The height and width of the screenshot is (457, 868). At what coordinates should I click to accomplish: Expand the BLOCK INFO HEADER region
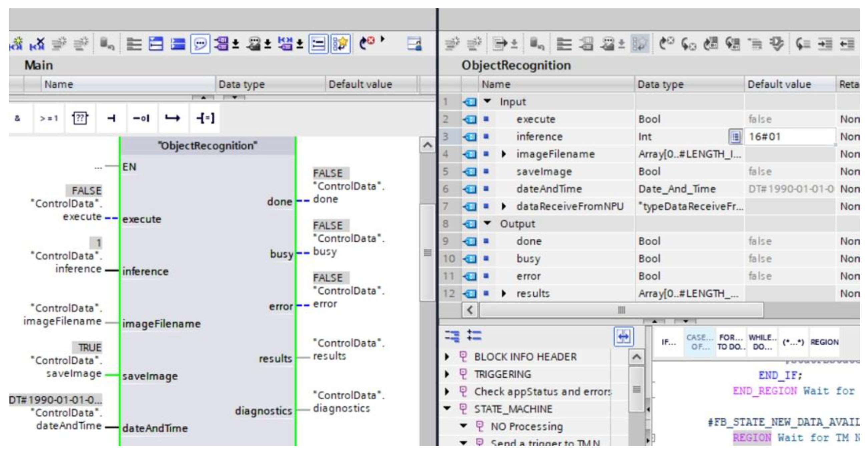point(447,357)
